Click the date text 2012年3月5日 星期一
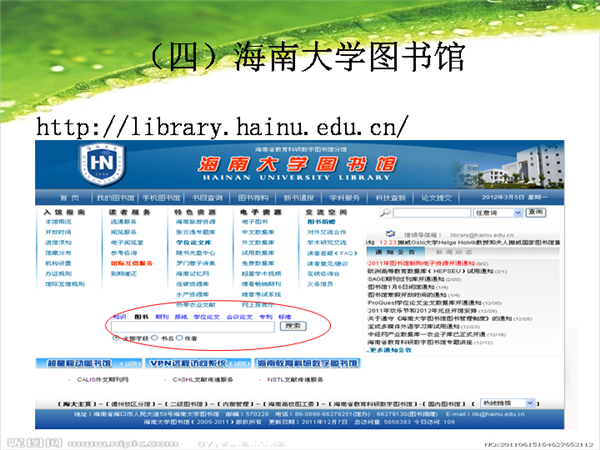 point(514,197)
